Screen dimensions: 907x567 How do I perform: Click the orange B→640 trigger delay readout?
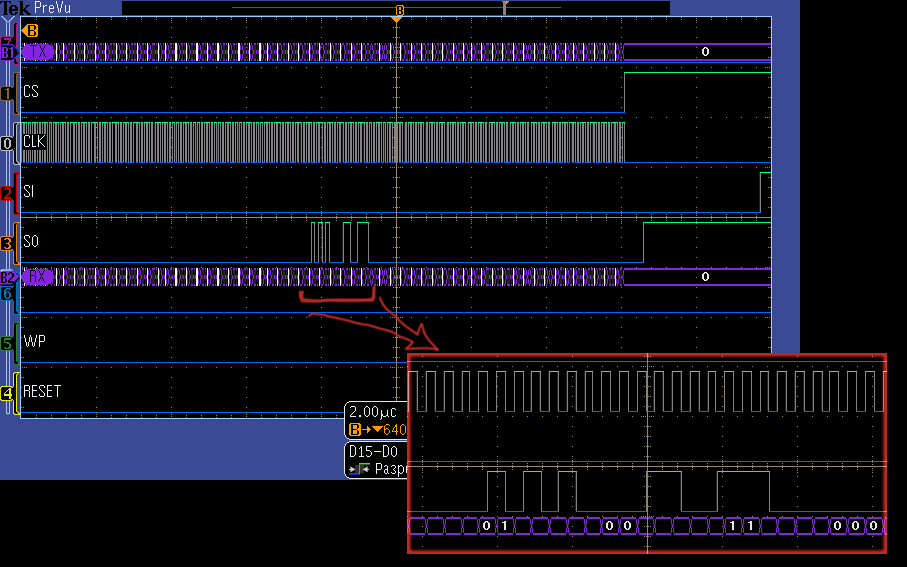378,430
